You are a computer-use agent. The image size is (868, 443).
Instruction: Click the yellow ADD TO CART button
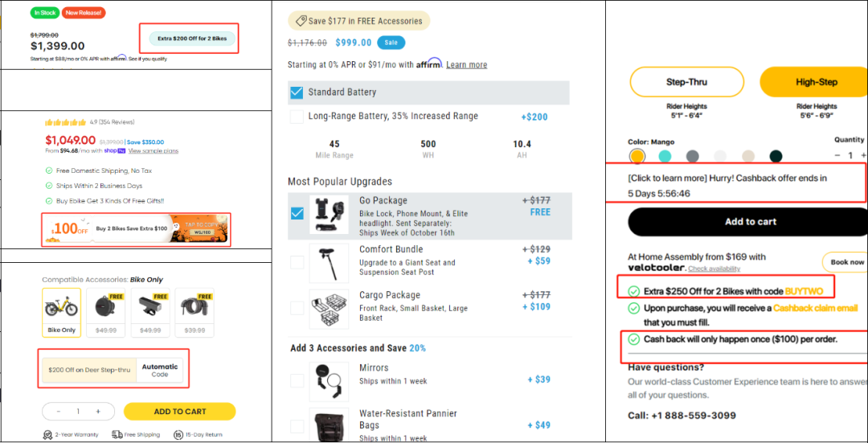point(180,412)
